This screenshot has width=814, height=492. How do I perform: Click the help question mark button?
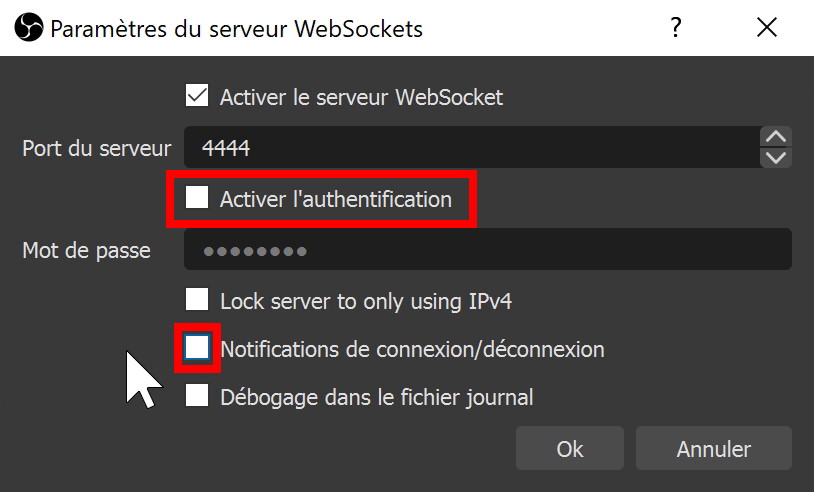[x=676, y=28]
